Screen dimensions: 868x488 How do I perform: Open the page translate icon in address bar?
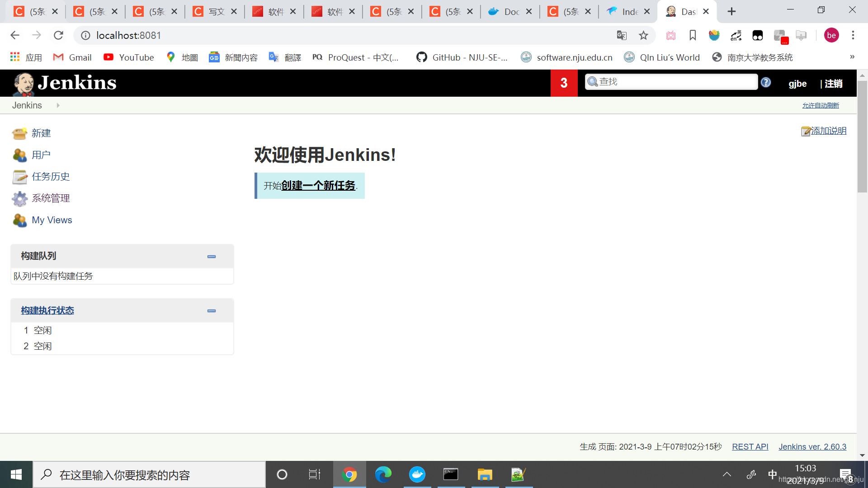(622, 35)
